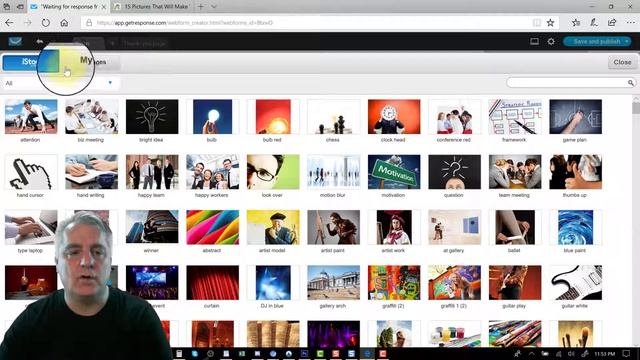Open a new browser tab plus
Viewport: 640px width, 360px height.
[200, 7]
